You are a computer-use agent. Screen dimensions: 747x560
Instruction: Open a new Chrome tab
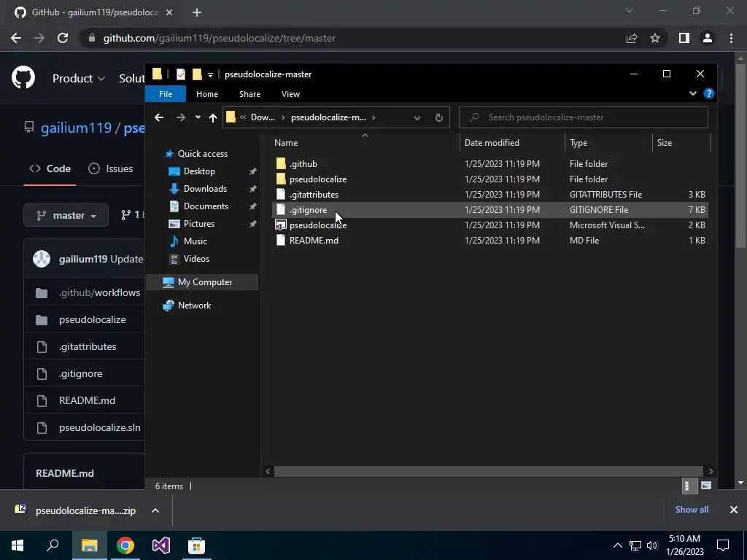[197, 12]
